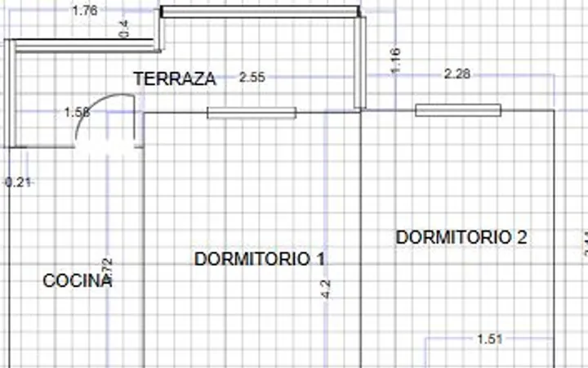Select the window symbol of Dormitorio 2

(x=458, y=110)
